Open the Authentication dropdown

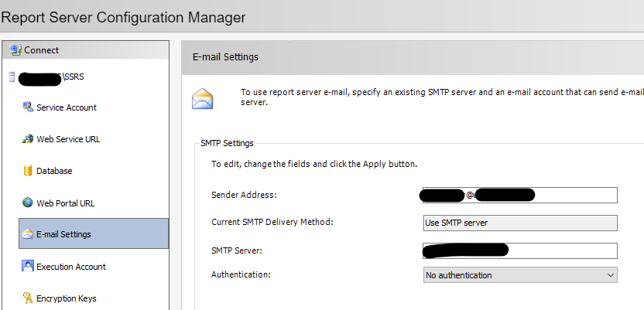[x=520, y=274]
